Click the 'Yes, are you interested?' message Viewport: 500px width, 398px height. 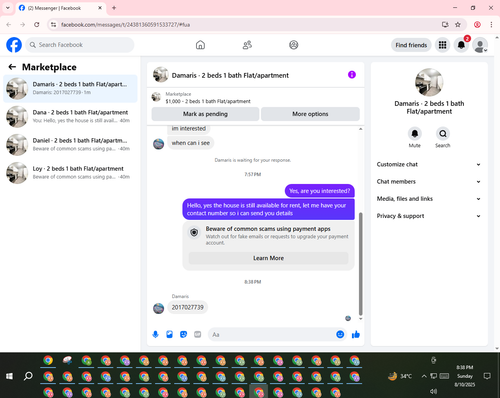[x=319, y=191]
